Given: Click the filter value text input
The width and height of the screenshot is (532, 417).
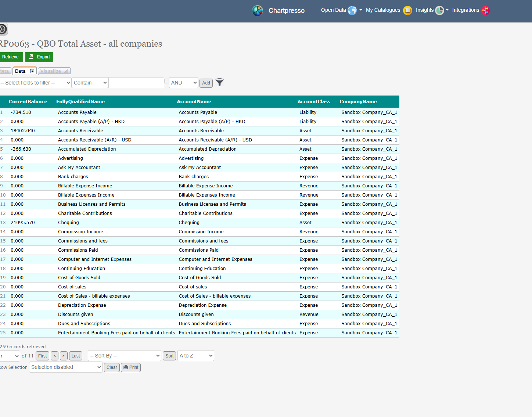Looking at the screenshot, I should [136, 83].
